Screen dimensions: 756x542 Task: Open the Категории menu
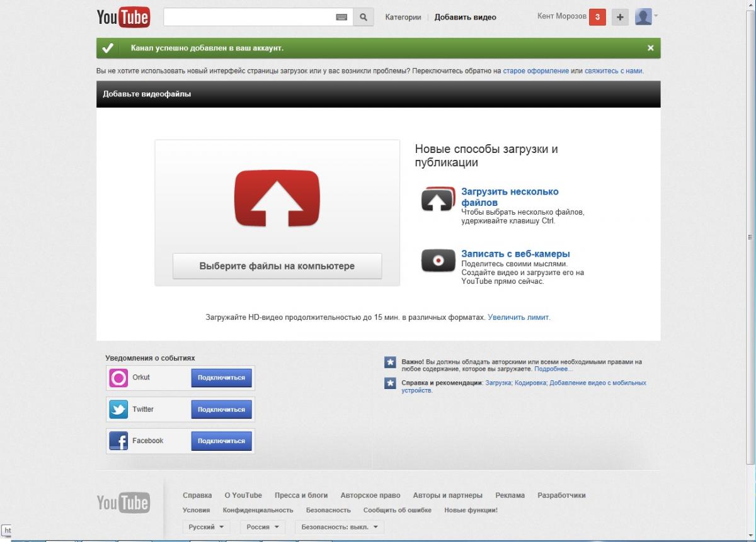tap(403, 18)
